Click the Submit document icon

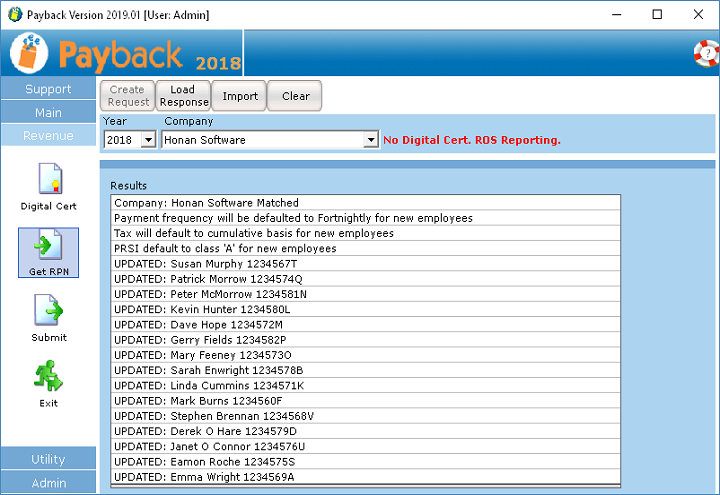click(48, 312)
